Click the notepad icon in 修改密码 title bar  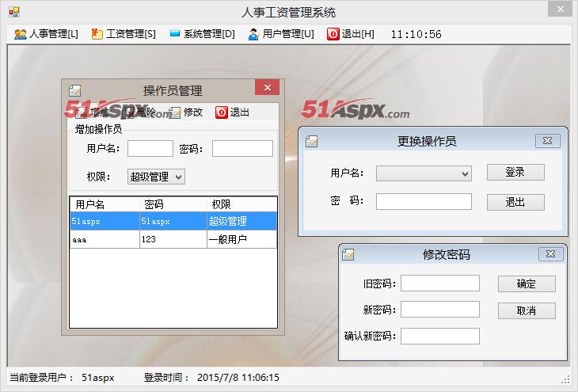point(348,254)
